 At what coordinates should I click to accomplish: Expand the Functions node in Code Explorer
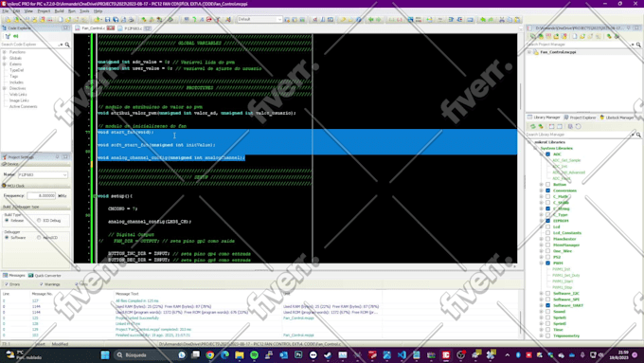(5, 52)
